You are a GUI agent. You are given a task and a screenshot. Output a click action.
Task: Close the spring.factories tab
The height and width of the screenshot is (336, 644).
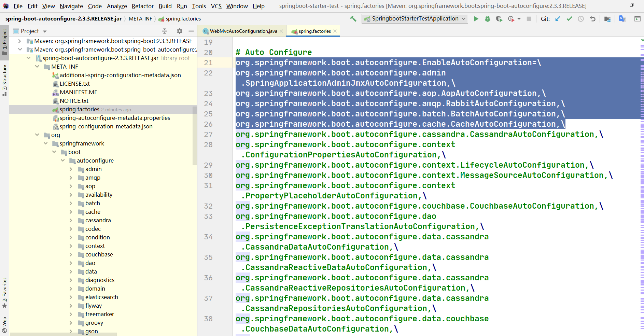[335, 31]
